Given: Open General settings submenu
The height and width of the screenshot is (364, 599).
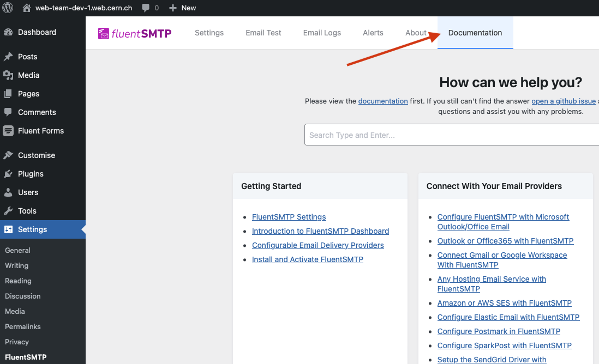Looking at the screenshot, I should (17, 250).
